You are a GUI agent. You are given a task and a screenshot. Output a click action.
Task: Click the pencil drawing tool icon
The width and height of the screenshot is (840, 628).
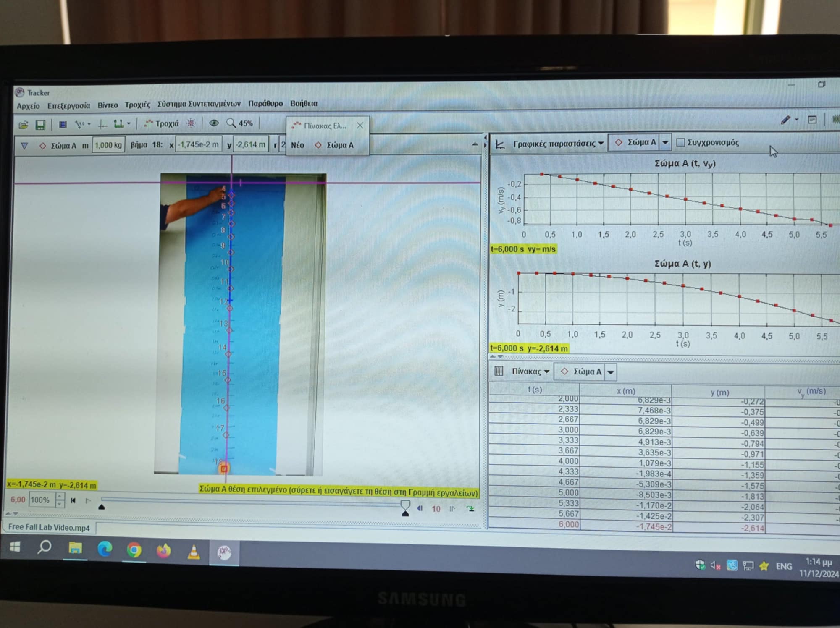pyautogui.click(x=785, y=120)
